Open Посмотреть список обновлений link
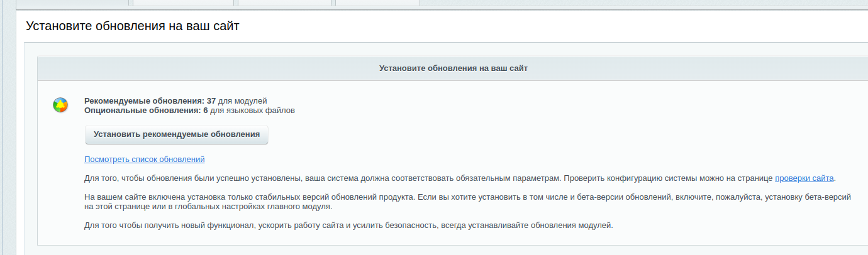This screenshot has height=255, width=868. (145, 160)
